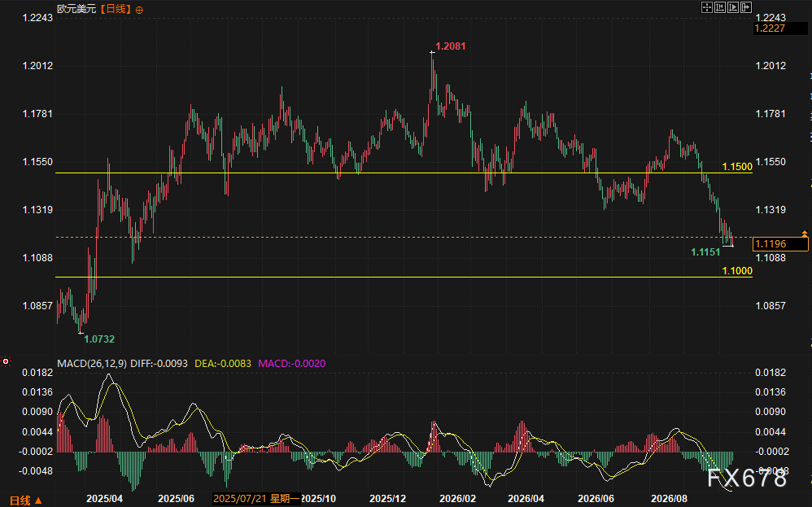Image resolution: width=812 pixels, height=507 pixels.
Task: Click the highlighted date 2025/07/21 星期一
Action: point(256,499)
